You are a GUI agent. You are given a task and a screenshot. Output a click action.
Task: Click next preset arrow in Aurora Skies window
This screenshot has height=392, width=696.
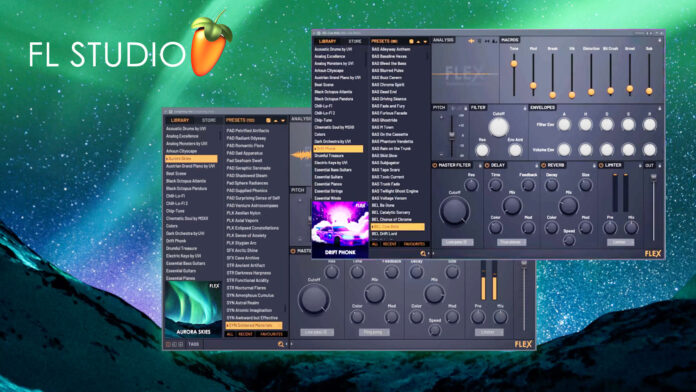click(283, 121)
